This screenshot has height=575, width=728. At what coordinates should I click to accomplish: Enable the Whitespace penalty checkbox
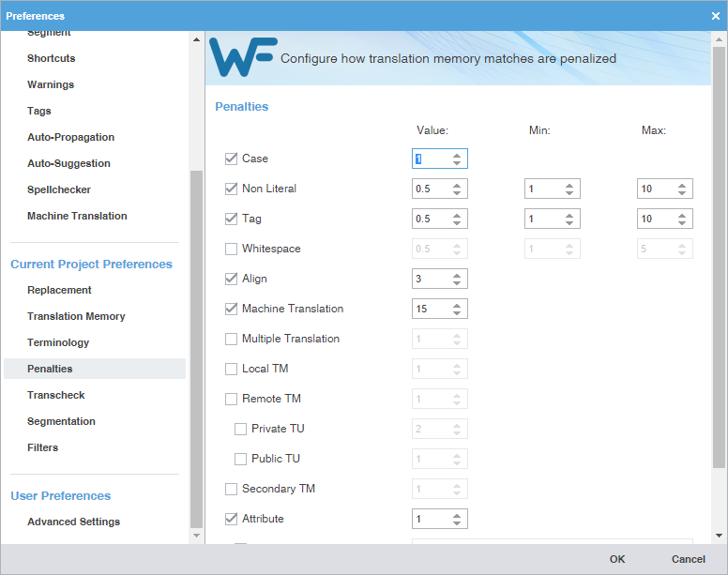click(x=232, y=249)
